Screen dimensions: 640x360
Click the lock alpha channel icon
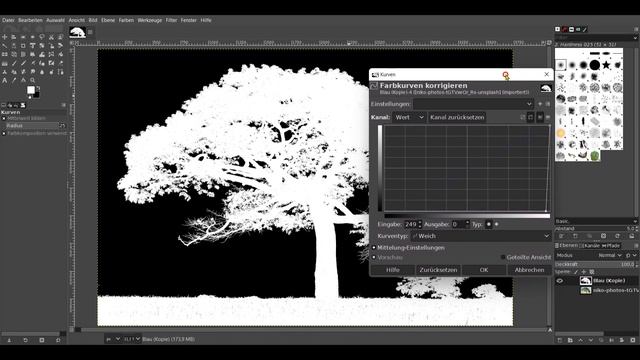[x=592, y=272]
